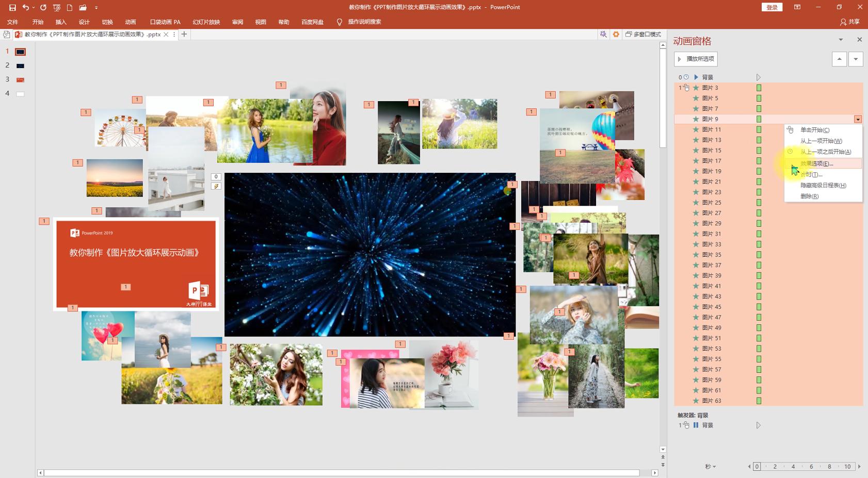Open dropdown arrow for 图片 9 animation
Image resolution: width=868 pixels, height=478 pixels.
(x=858, y=119)
